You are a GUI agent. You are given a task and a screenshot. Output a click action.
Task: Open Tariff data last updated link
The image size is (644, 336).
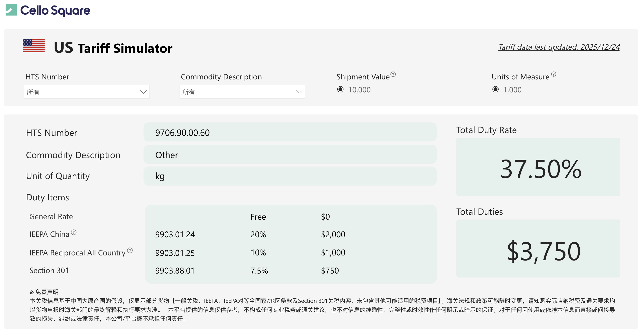[x=559, y=47]
